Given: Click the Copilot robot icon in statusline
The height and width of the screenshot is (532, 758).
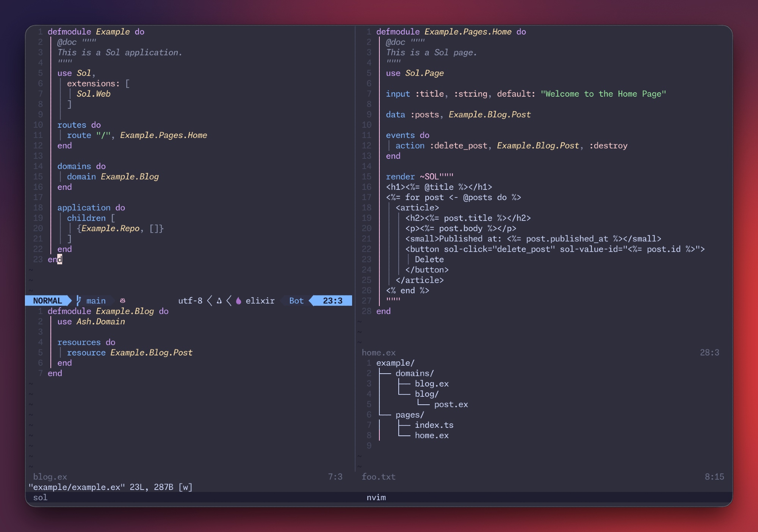Looking at the screenshot, I should click(122, 300).
